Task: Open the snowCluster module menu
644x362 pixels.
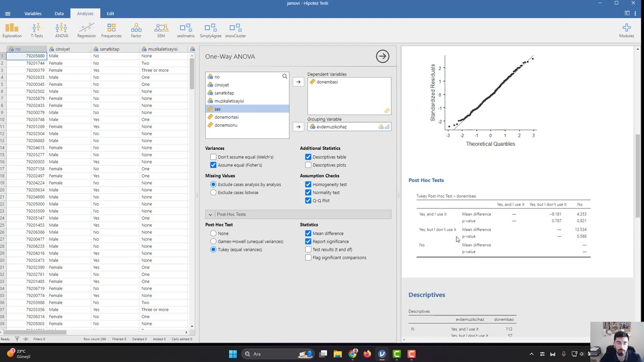Action: point(235,30)
